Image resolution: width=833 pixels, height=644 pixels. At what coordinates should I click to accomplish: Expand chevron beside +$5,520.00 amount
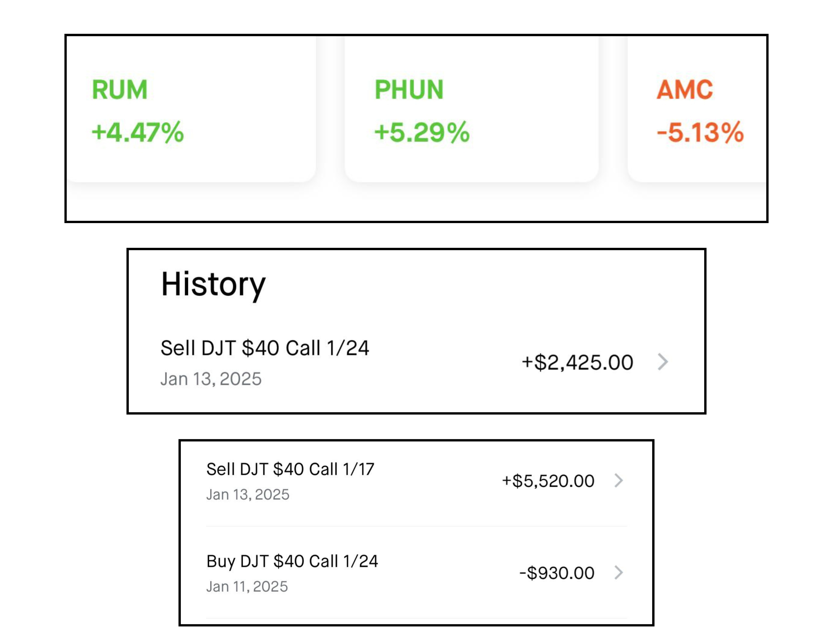[x=619, y=480]
